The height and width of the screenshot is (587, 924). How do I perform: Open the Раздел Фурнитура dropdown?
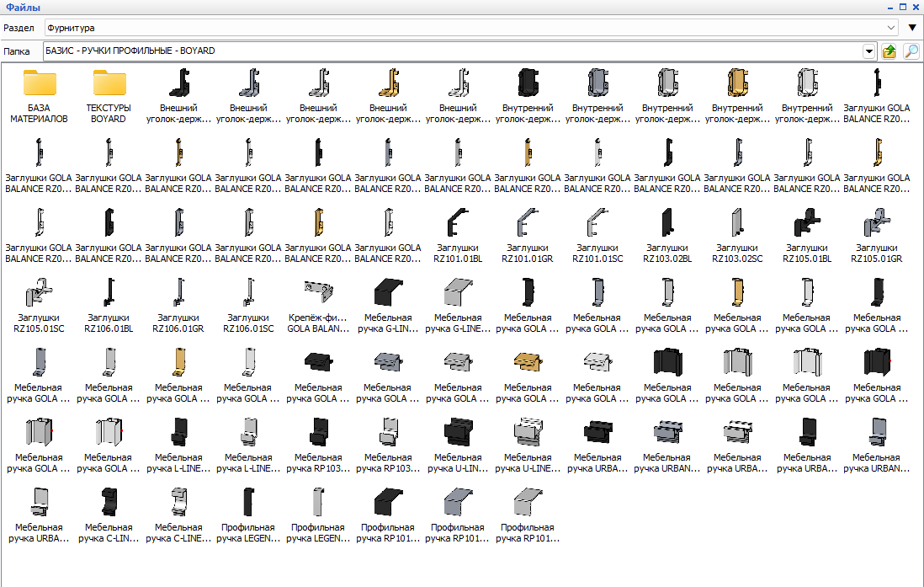(890, 28)
